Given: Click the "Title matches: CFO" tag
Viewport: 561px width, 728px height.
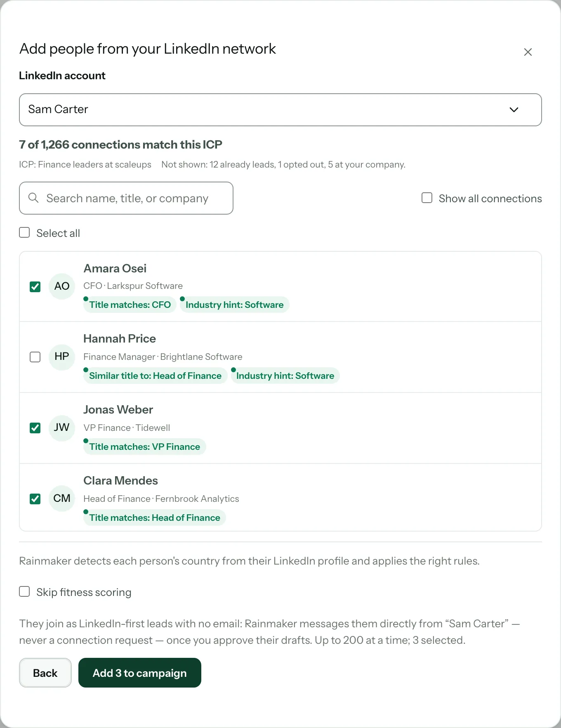Looking at the screenshot, I should coord(130,305).
